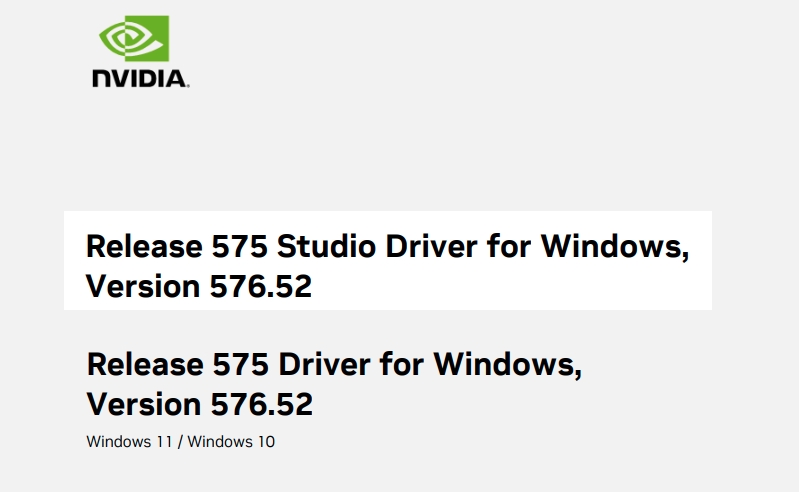Click "Version 576.52" inside the highlighted box

coord(199,286)
